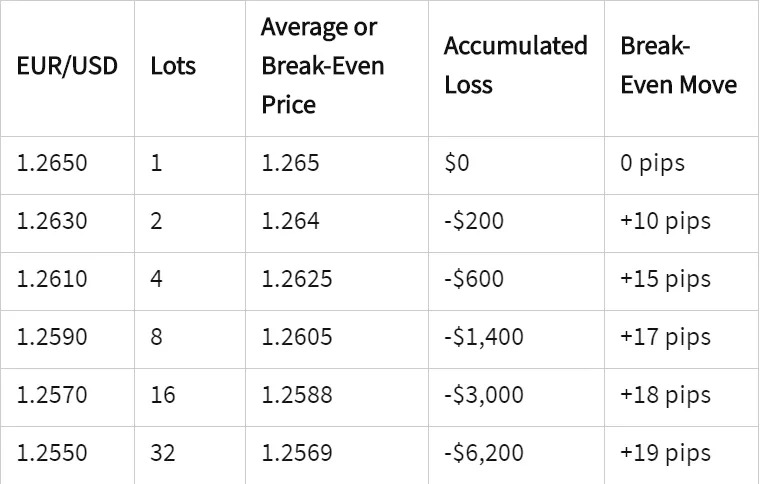Click the 32 lots cell
The image size is (760, 484).
click(x=163, y=453)
